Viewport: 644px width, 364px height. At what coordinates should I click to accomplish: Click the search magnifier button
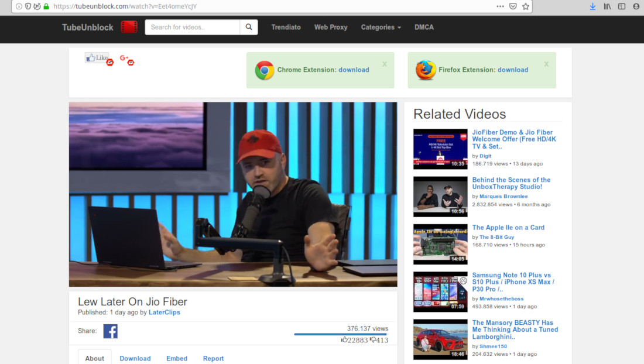pyautogui.click(x=249, y=27)
